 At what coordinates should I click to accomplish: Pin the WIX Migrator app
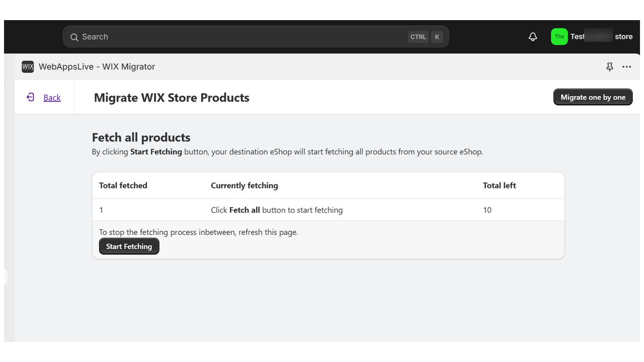pyautogui.click(x=610, y=67)
